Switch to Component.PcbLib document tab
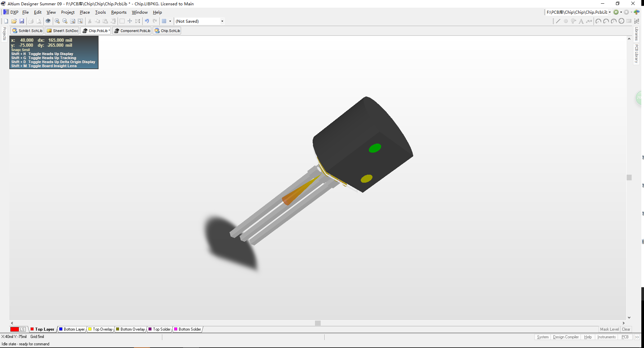Screen dimensions: 644x348 [132, 31]
